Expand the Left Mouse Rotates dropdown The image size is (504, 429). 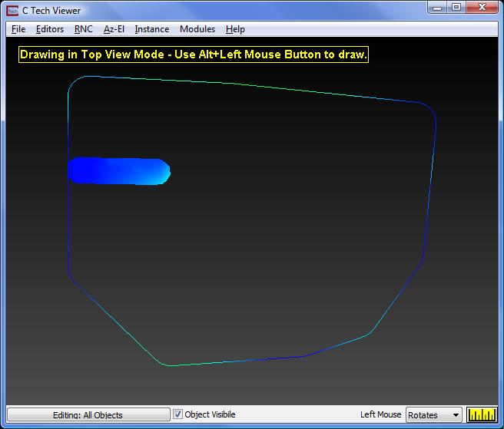434,415
